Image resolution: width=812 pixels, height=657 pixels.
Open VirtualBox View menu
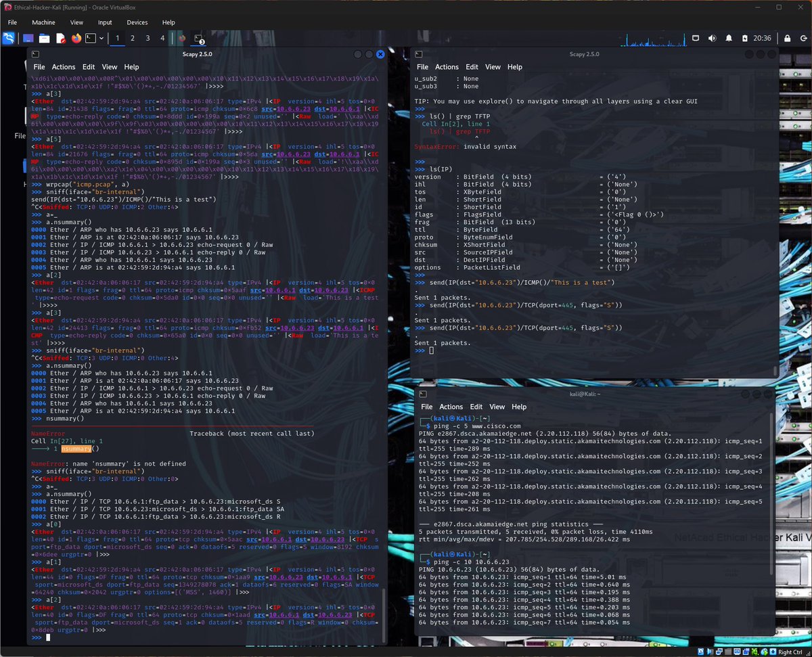(76, 22)
